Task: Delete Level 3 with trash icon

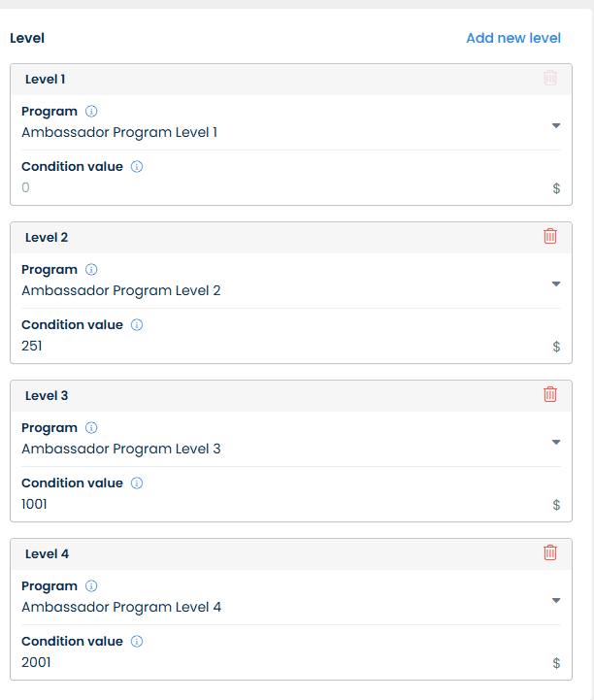Action: (549, 394)
